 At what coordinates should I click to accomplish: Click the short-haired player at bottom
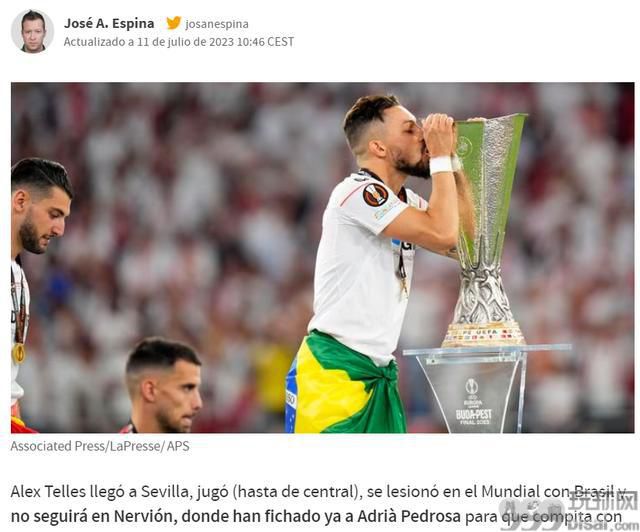[164, 386]
